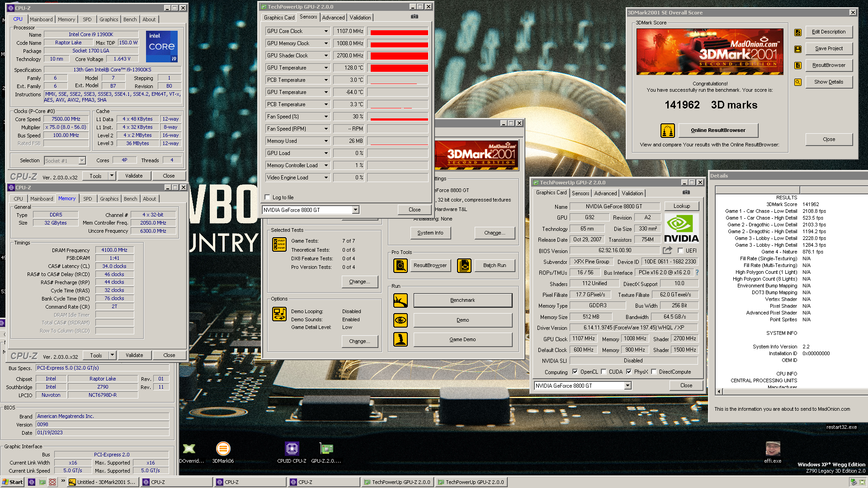The image size is (868, 488).
Task: Click the System Info button in 3DMark2001
Action: pyautogui.click(x=430, y=233)
